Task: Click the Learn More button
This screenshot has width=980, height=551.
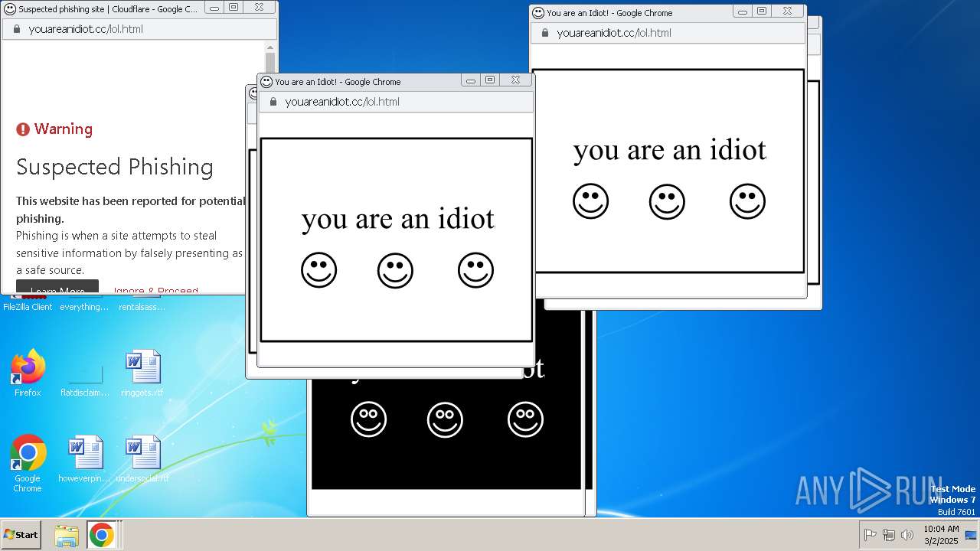Action: click(57, 288)
